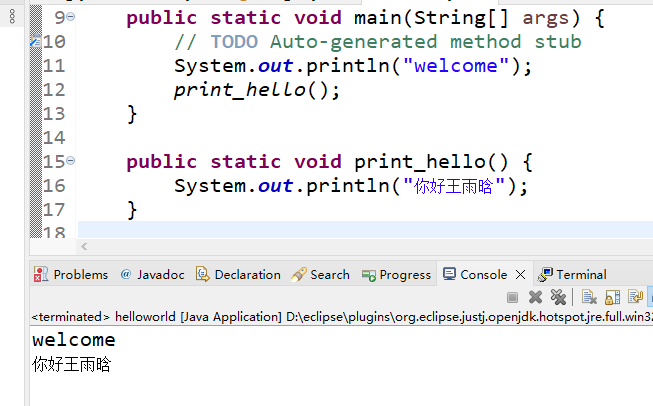Click the Remove All Terminated Launches icon
Image resolution: width=653 pixels, height=406 pixels.
(558, 297)
